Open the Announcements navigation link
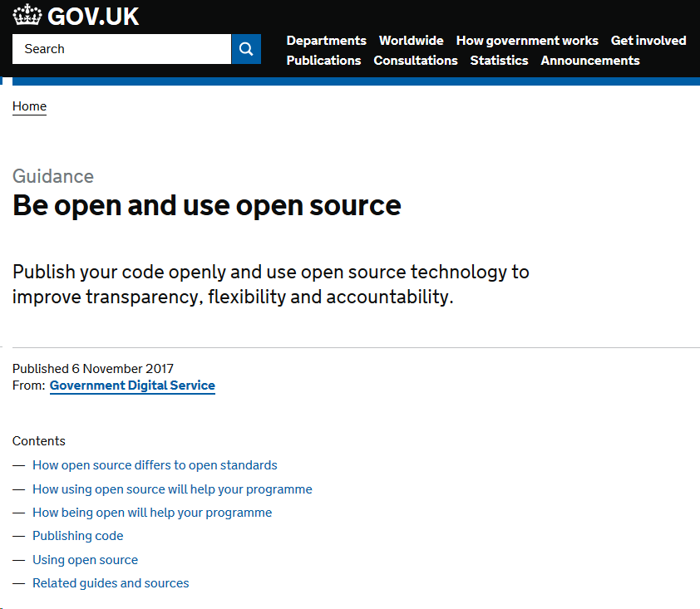Image resolution: width=700 pixels, height=609 pixels. (590, 60)
